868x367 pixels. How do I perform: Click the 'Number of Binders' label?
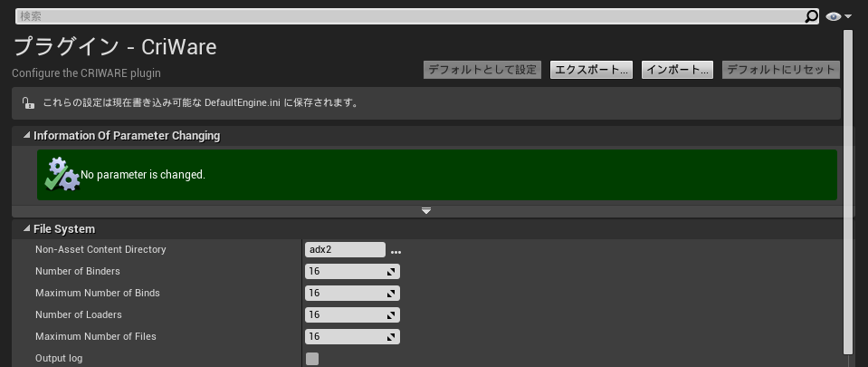(78, 271)
